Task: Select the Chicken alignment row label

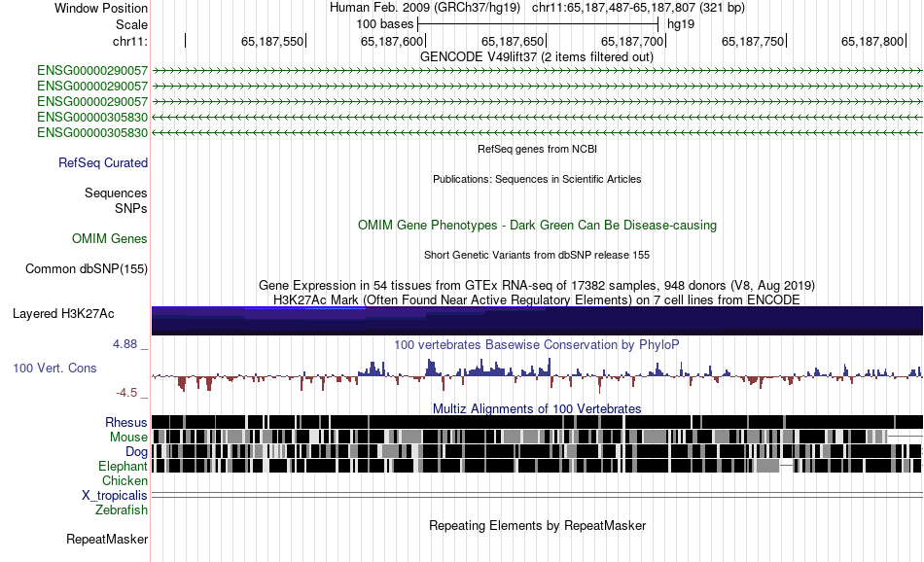Action: click(x=124, y=480)
